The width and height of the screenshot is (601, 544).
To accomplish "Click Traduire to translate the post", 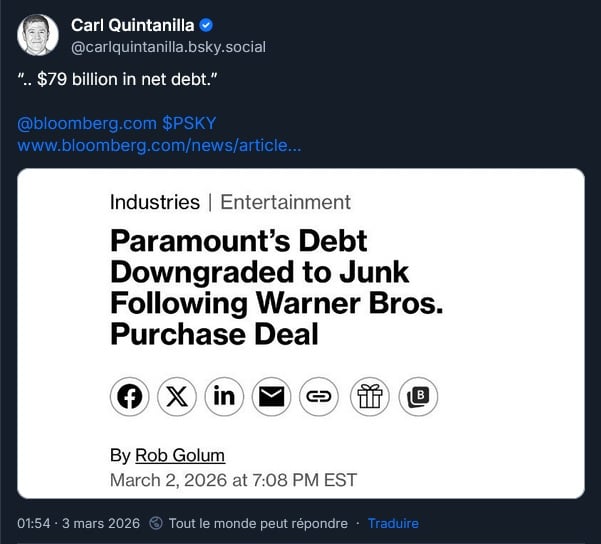I will [393, 523].
